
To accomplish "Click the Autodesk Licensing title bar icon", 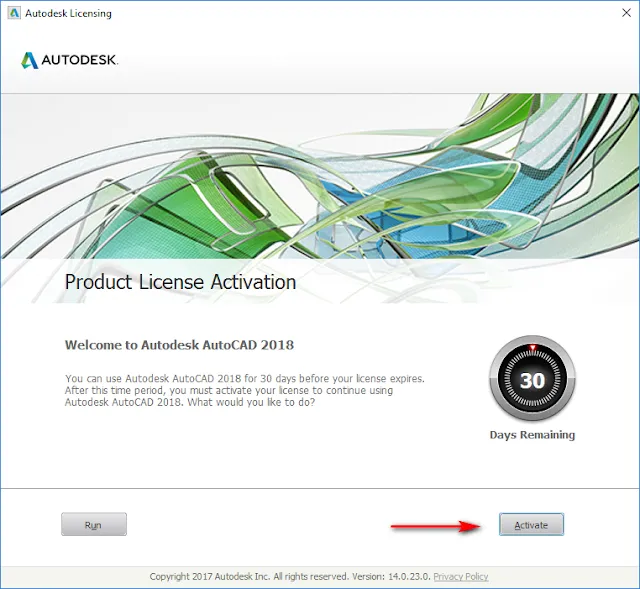I will point(14,14).
